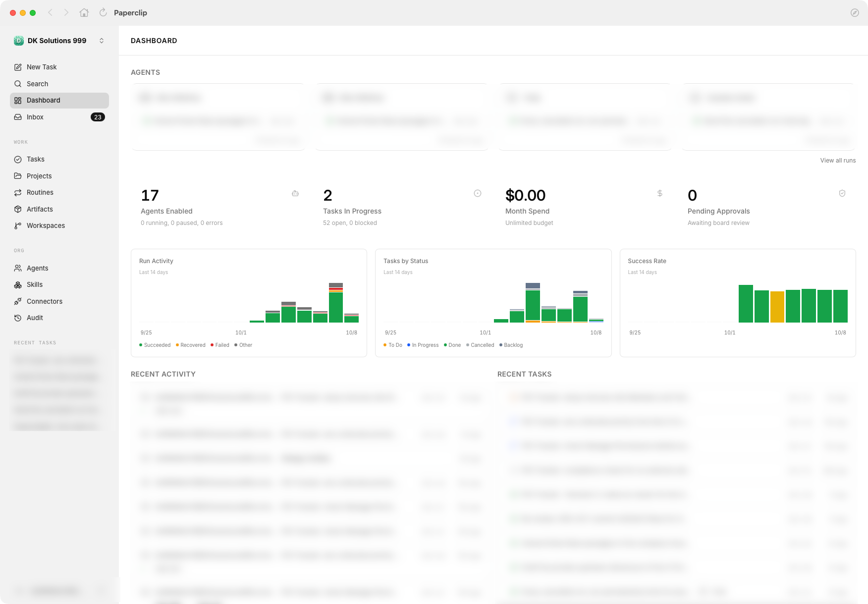
Task: Click the Succeeded legend entry
Action: click(155, 345)
